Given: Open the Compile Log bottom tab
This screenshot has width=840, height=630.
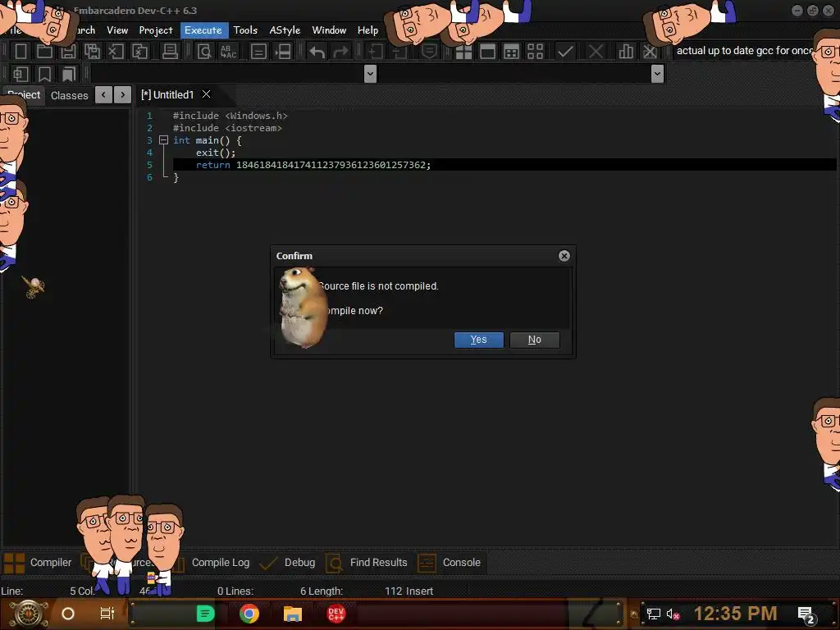Looking at the screenshot, I should pos(220,563).
